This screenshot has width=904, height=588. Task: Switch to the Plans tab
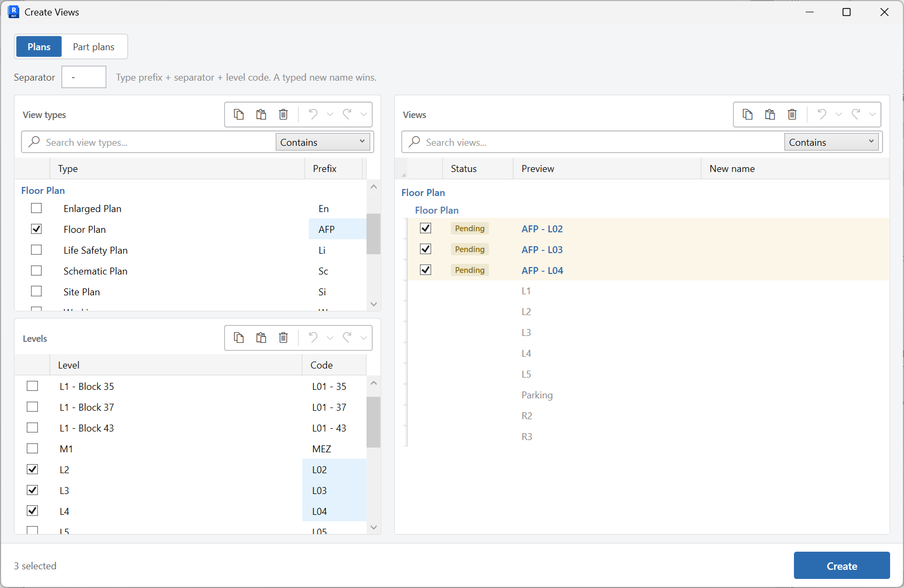pyautogui.click(x=39, y=47)
